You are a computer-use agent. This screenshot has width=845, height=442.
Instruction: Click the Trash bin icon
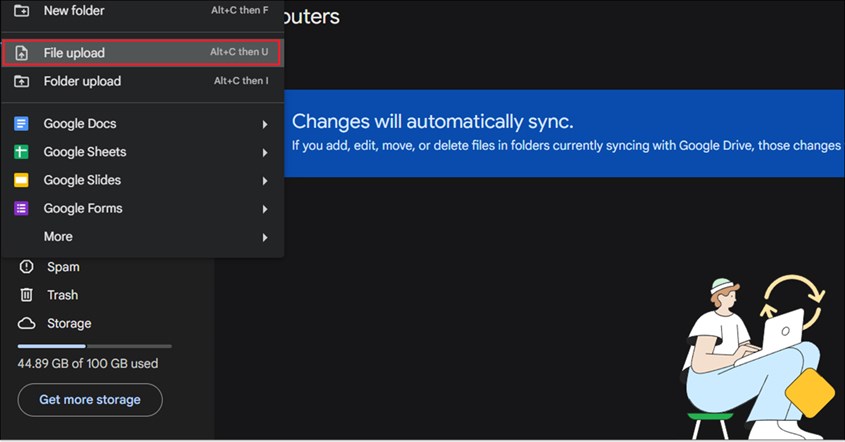26,295
